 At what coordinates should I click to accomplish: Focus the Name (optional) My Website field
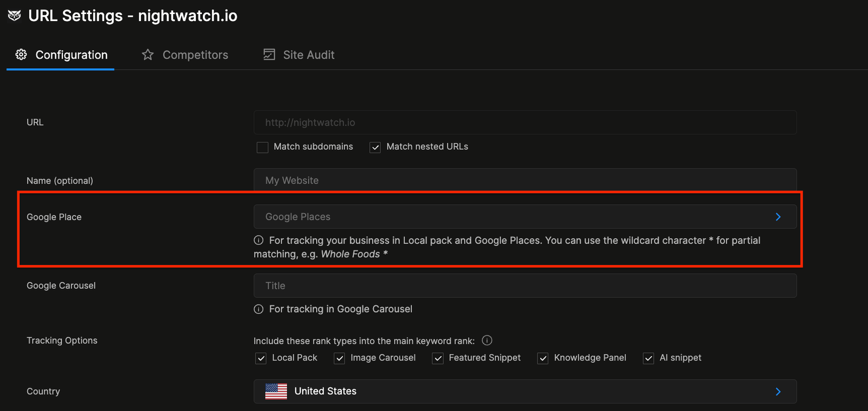point(525,180)
